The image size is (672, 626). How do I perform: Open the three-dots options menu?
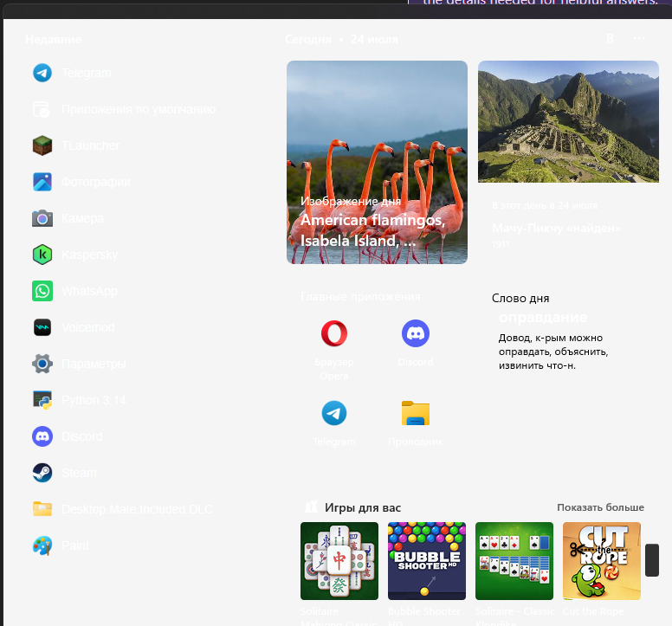click(x=639, y=38)
